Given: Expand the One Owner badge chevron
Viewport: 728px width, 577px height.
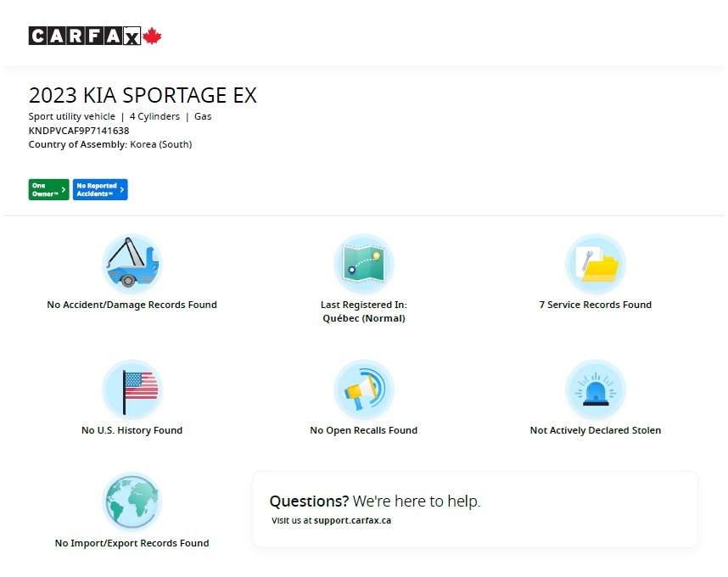Looking at the screenshot, I should point(64,189).
